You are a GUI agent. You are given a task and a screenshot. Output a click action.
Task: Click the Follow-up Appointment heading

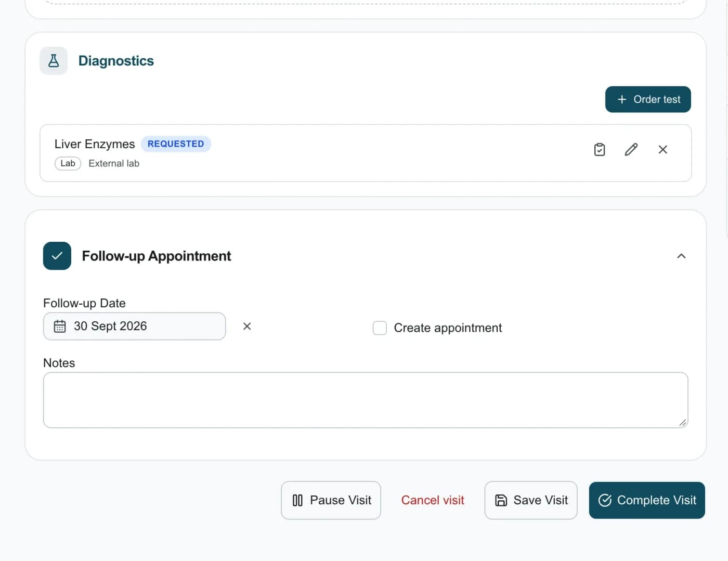(157, 256)
